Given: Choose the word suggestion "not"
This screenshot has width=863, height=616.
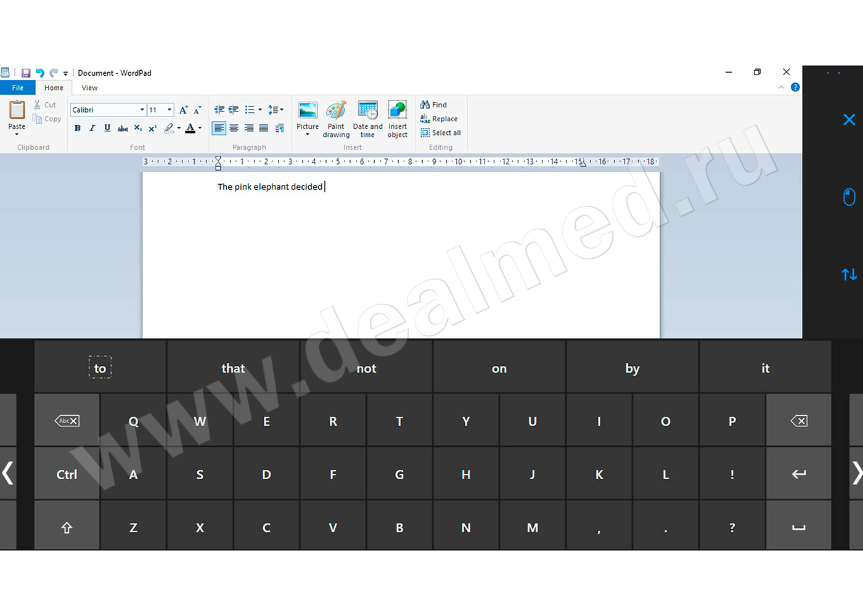Looking at the screenshot, I should click(366, 367).
